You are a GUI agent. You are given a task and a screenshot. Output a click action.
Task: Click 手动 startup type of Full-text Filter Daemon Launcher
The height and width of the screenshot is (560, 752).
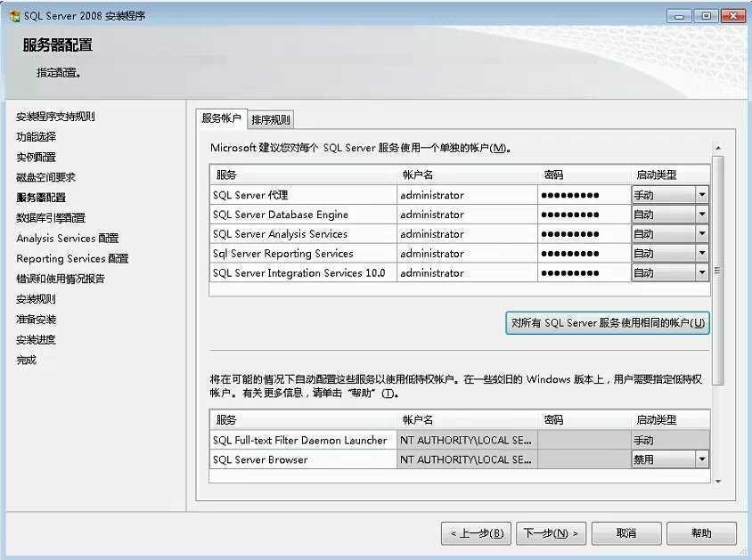[x=670, y=440]
